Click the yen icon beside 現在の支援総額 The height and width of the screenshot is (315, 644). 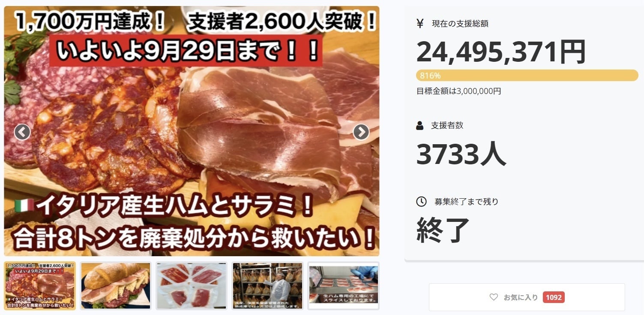point(420,24)
